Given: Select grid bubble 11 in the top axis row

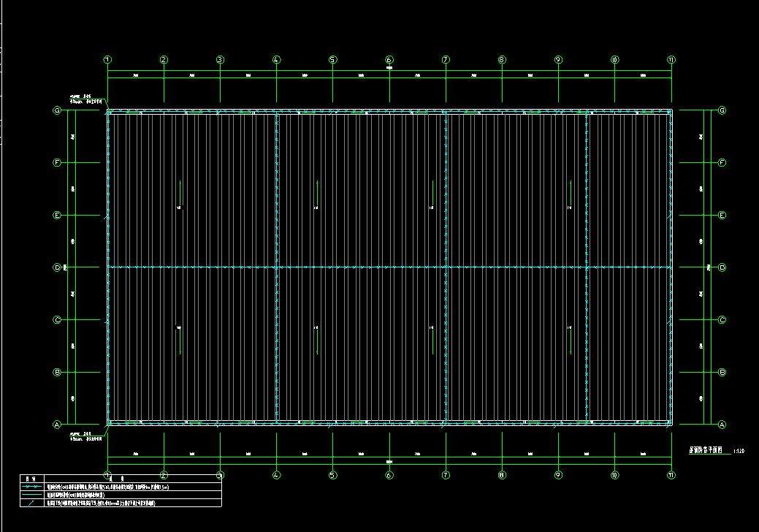Looking at the screenshot, I should tap(671, 60).
